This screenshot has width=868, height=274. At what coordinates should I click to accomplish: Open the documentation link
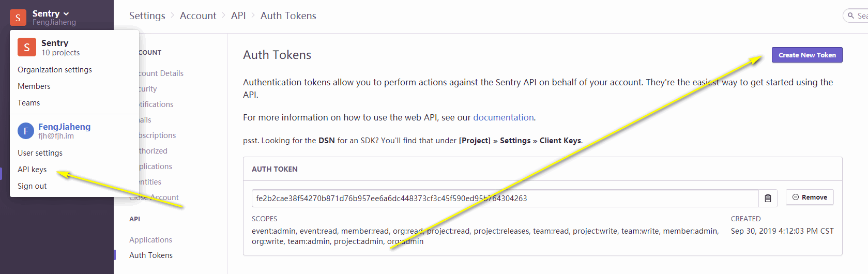(504, 117)
